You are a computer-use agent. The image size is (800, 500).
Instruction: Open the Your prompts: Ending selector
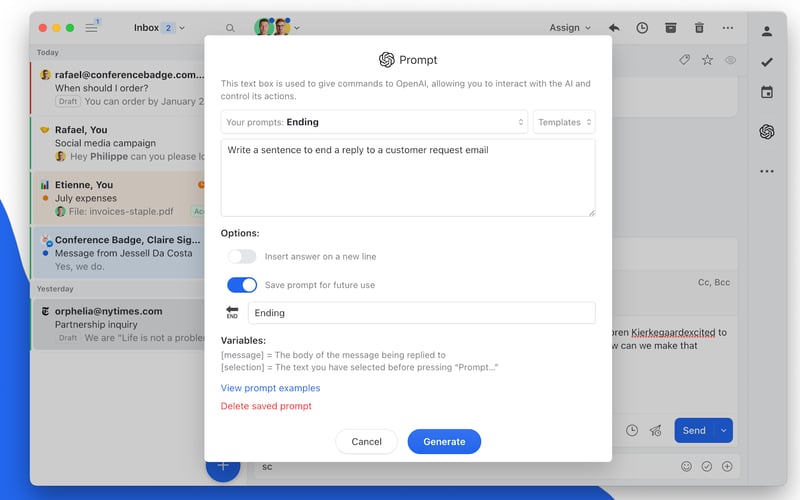click(x=374, y=122)
